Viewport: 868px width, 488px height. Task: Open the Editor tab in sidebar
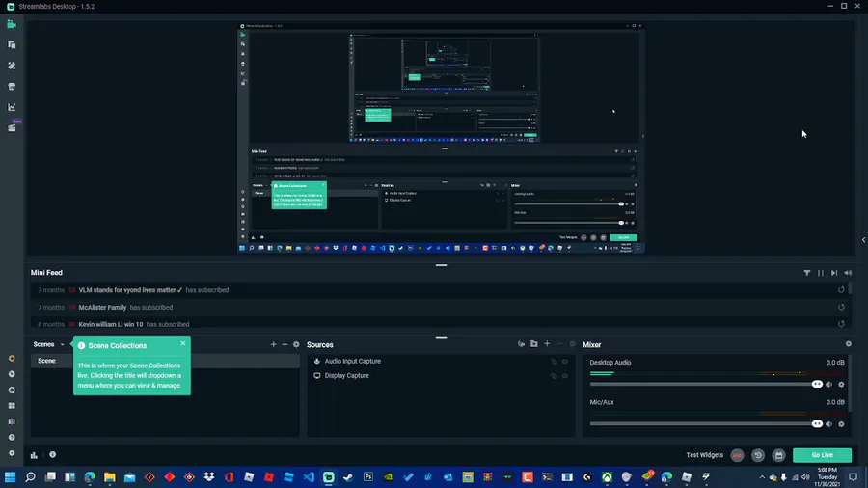[12, 24]
